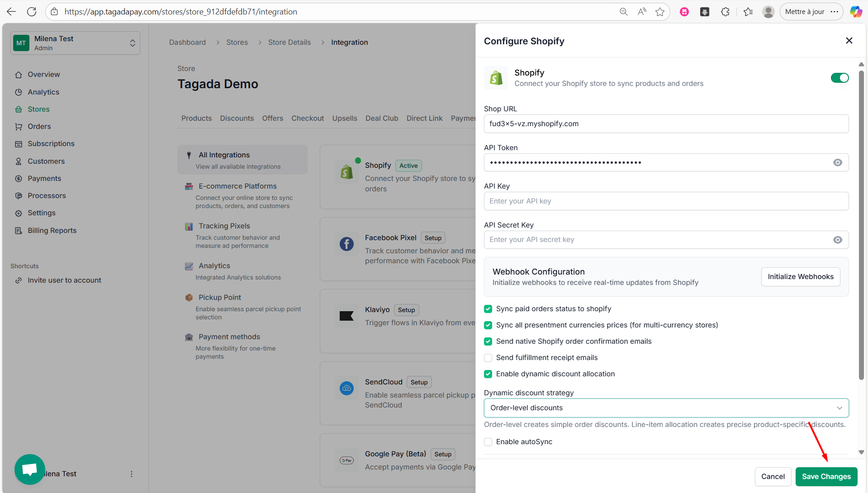Click the SendCloud cloud logo
868x493 pixels.
347,388
